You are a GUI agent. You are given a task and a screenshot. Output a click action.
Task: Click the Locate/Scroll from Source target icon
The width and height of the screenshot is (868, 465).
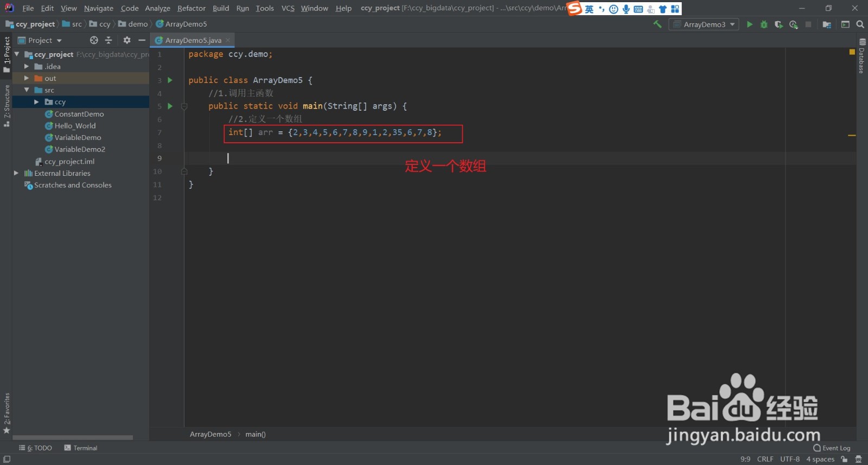tap(94, 40)
